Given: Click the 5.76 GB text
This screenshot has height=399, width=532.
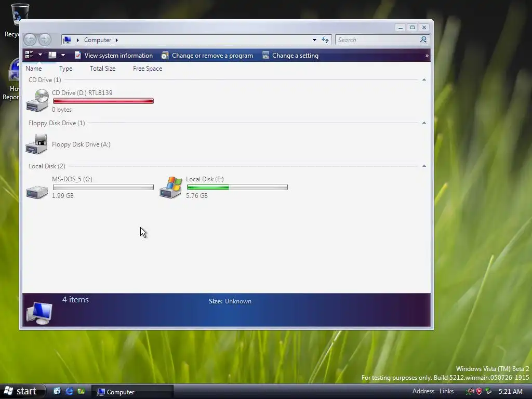Looking at the screenshot, I should tap(197, 196).
